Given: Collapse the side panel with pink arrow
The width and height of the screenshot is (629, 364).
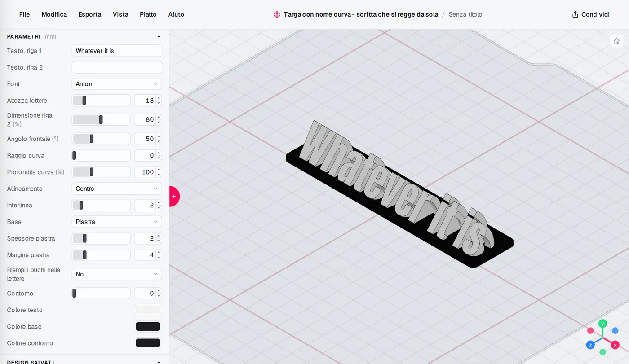Looking at the screenshot, I should 174,196.
